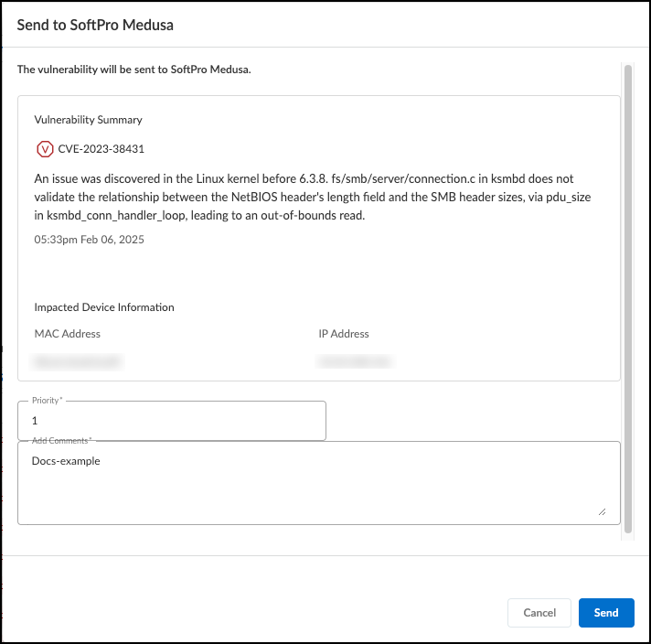Screen dimensions: 651x644
Task: Click the blurred IP address value
Action: pos(356,362)
